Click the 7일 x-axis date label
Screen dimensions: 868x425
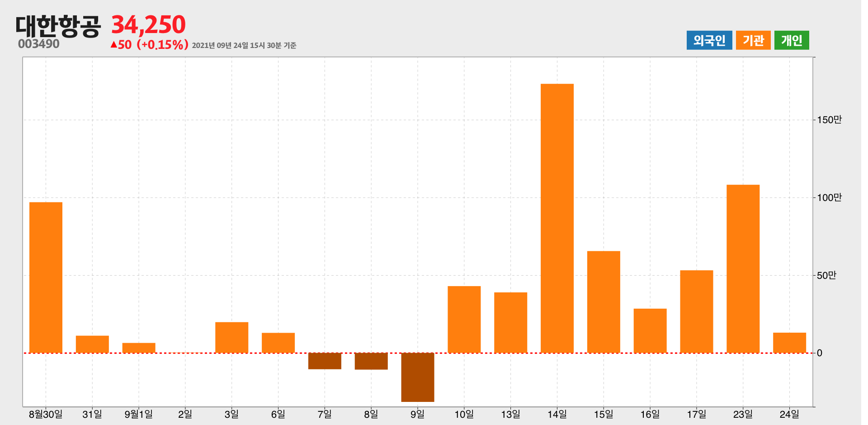tap(325, 414)
